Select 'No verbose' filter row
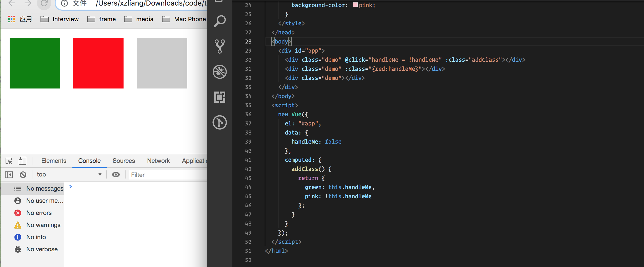The height and width of the screenshot is (267, 644). (x=32, y=249)
